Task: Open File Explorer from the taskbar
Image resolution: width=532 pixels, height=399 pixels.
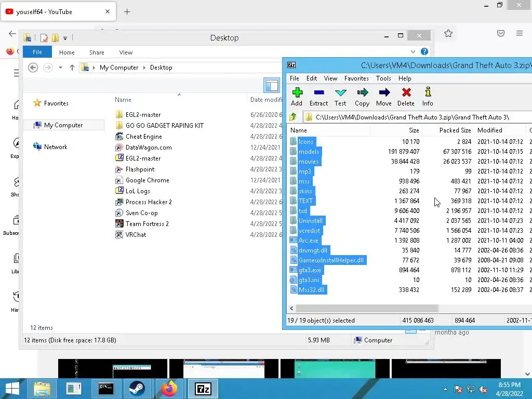Action: [x=42, y=389]
